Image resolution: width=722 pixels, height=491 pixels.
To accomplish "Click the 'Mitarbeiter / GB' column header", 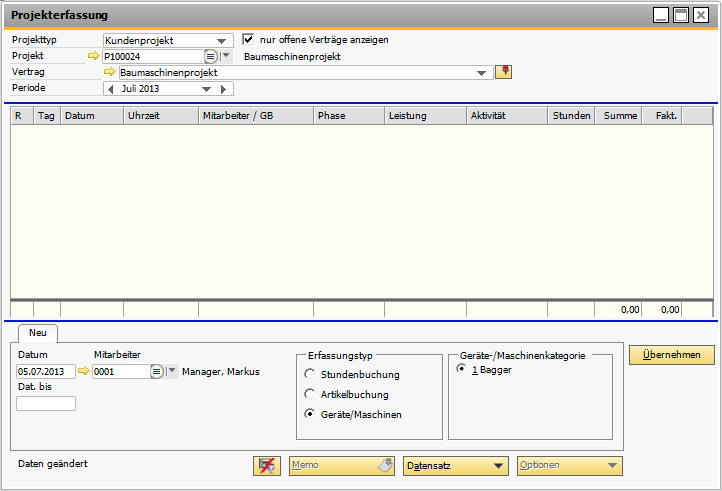I will tap(256, 116).
